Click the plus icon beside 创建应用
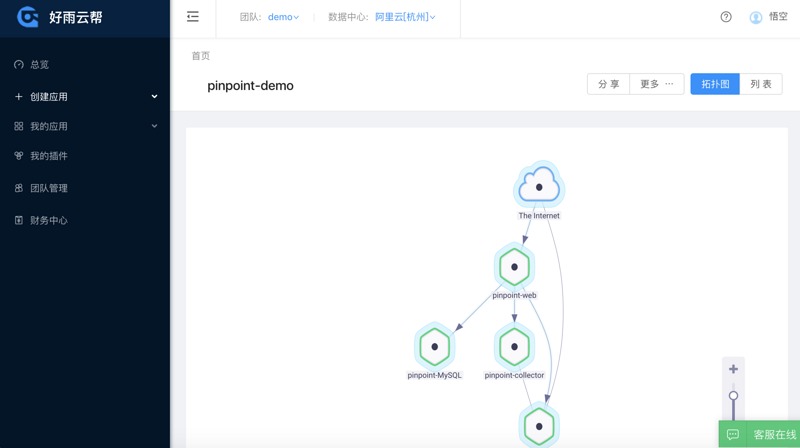The width and height of the screenshot is (800, 448). [x=19, y=96]
